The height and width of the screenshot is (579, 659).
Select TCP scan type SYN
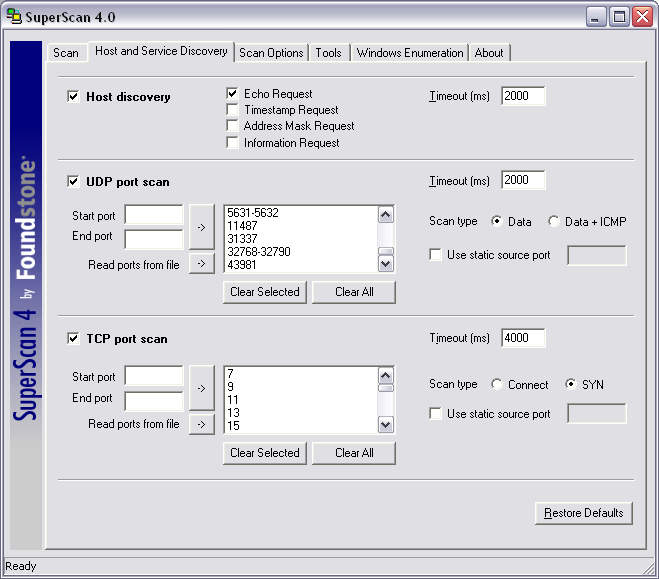coord(571,384)
